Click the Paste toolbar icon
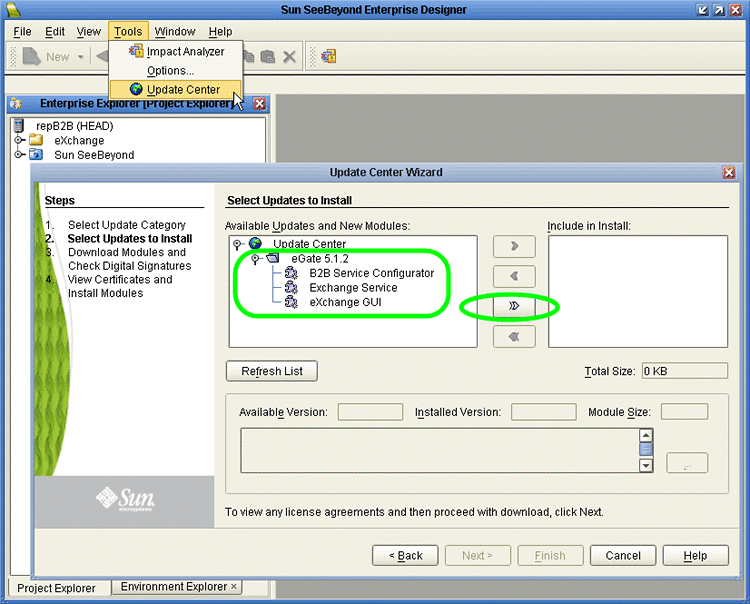This screenshot has width=750, height=604. click(x=267, y=56)
